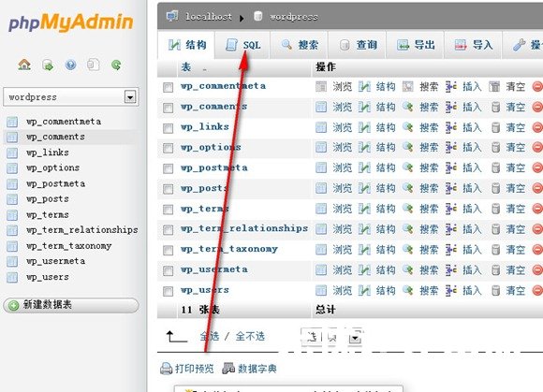Reload the navigation frame with green icon
The height and width of the screenshot is (392, 543).
click(116, 65)
